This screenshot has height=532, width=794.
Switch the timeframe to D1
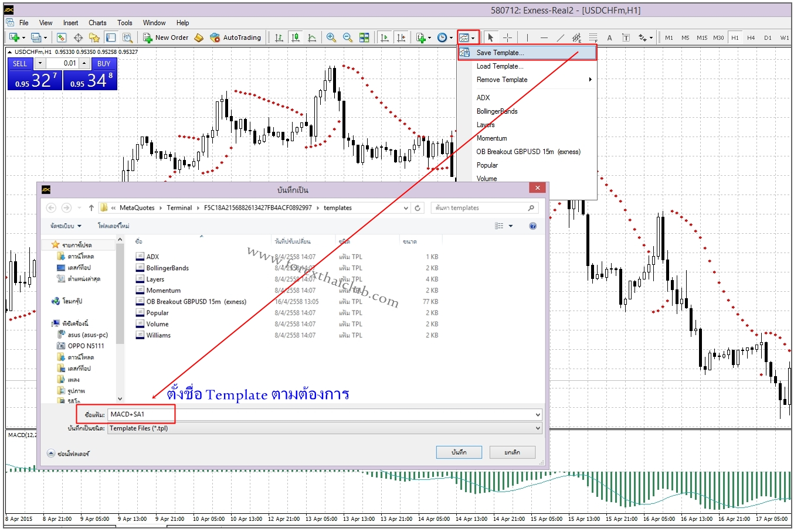point(768,37)
